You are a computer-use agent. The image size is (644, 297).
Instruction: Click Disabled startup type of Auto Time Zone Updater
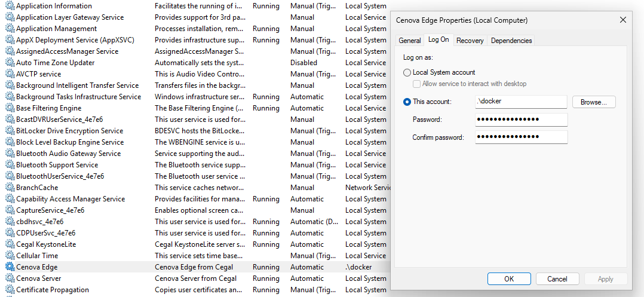click(303, 63)
